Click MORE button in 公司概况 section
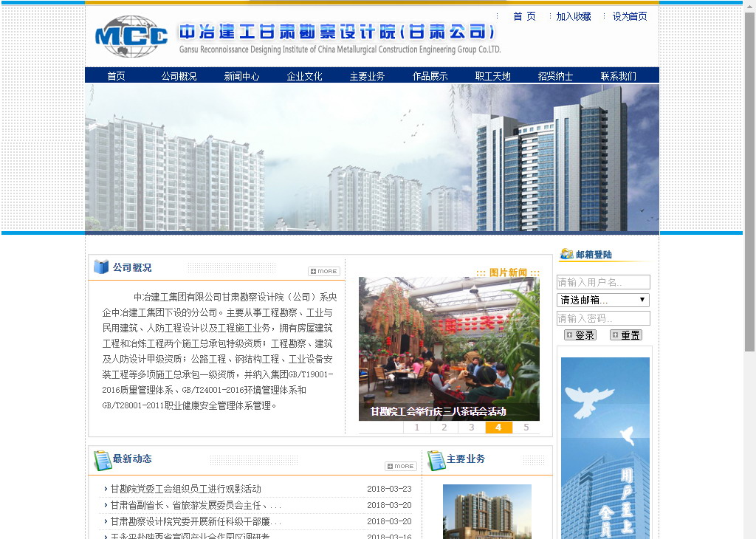 (324, 272)
